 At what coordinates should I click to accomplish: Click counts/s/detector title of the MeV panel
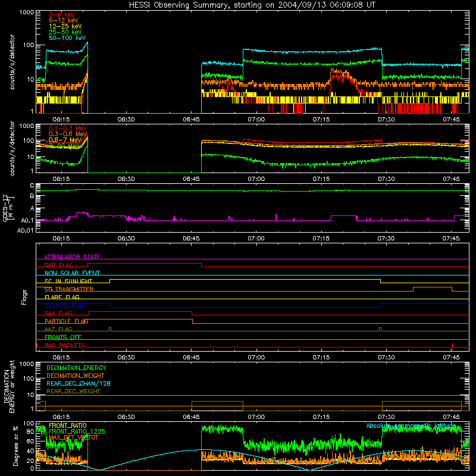tap(12, 149)
